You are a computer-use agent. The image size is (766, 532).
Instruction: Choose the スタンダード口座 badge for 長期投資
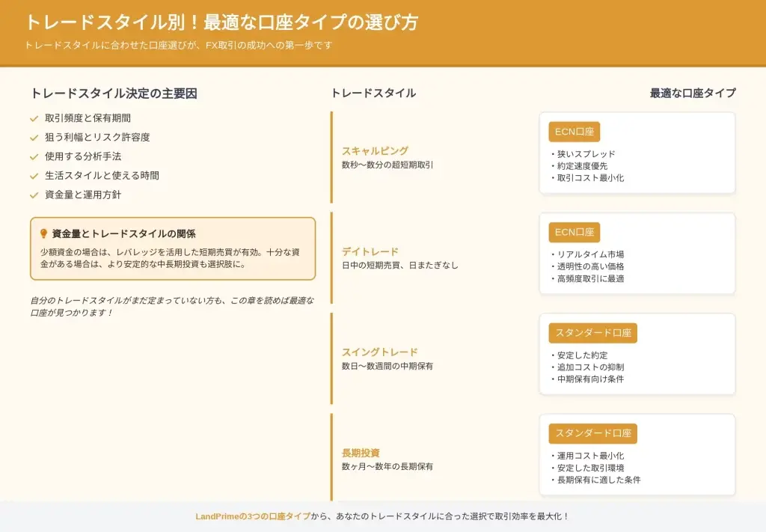(592, 433)
